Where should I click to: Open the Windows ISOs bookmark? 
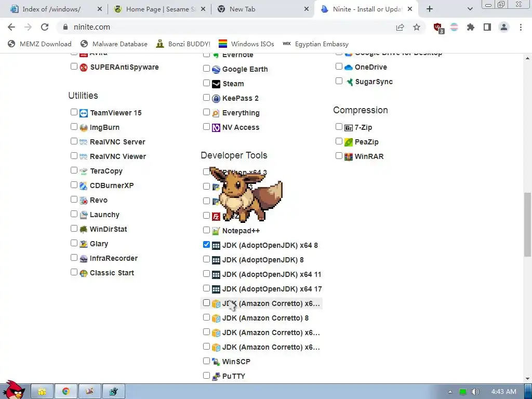pos(246,44)
